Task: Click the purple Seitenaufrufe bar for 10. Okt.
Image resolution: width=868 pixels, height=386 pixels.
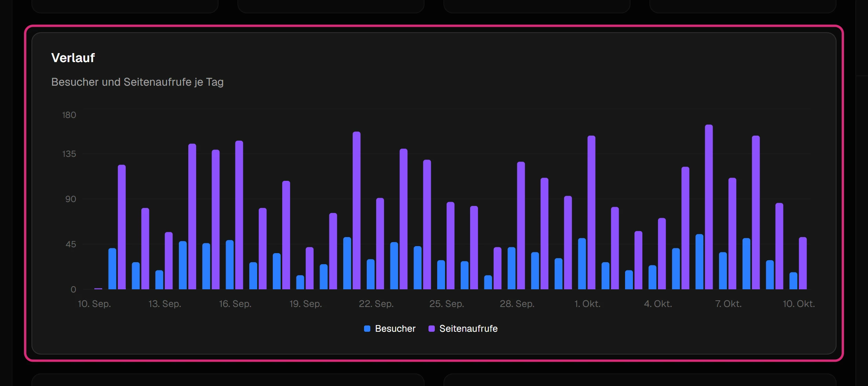Action: click(803, 263)
